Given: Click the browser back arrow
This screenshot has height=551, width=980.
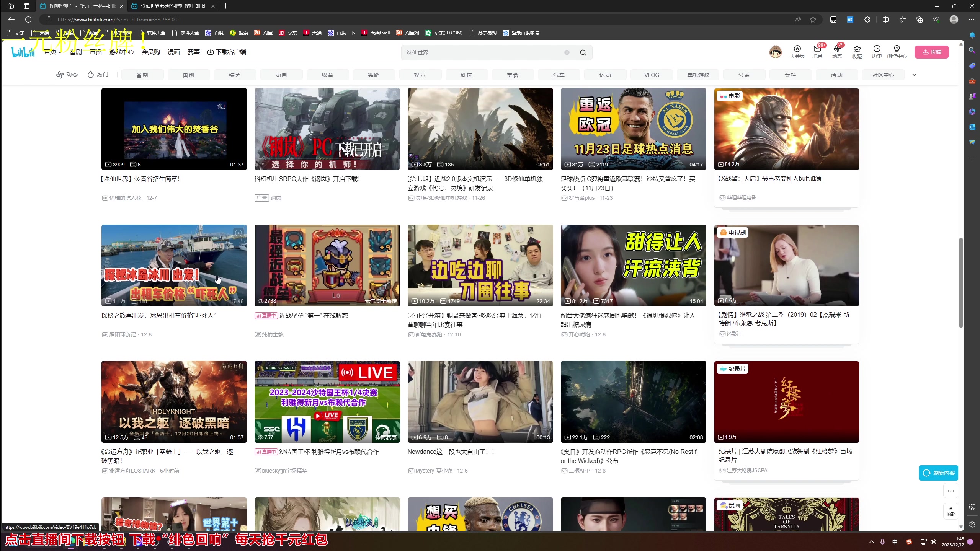Looking at the screenshot, I should 11,20.
